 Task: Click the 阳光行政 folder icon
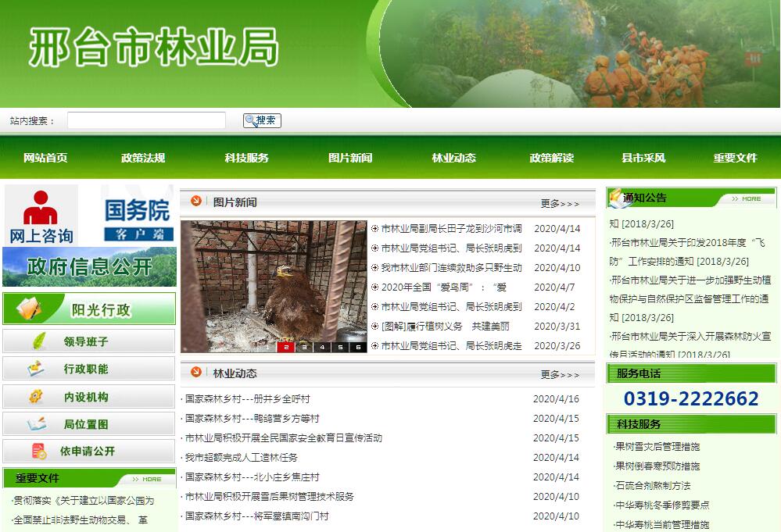29,309
